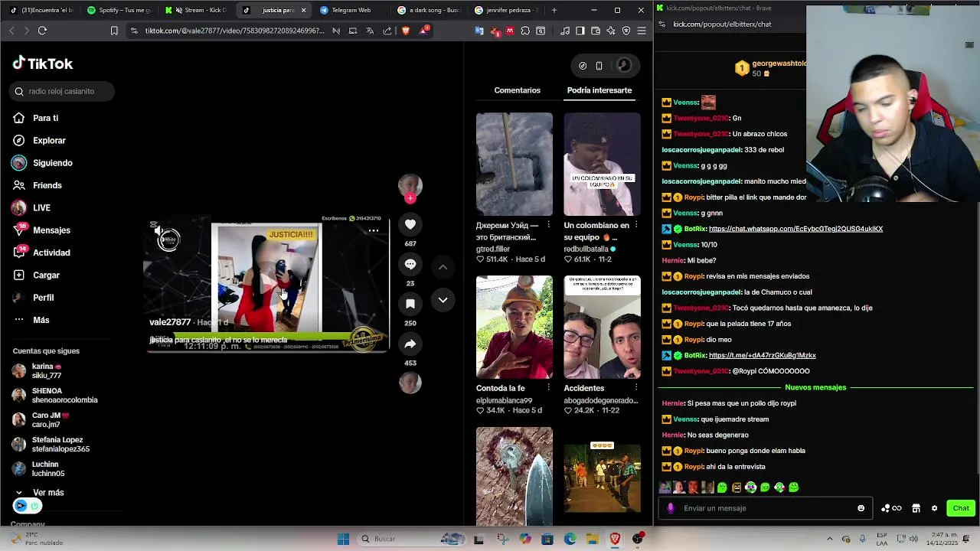The image size is (980, 551).
Task: Open Un colombiano en su equipo thumbnail
Action: 603,164
